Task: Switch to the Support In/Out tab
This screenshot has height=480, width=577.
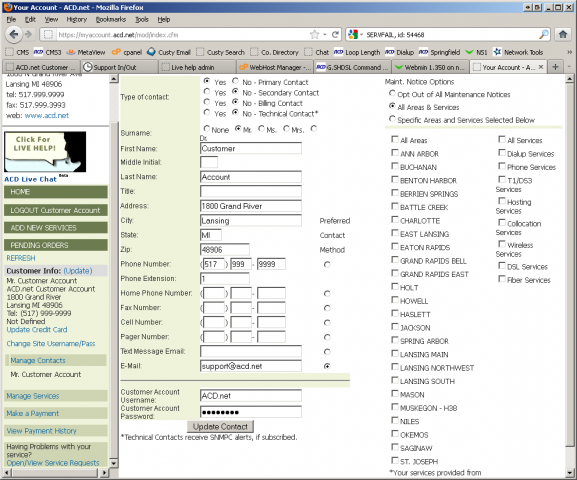Action: coord(118,67)
